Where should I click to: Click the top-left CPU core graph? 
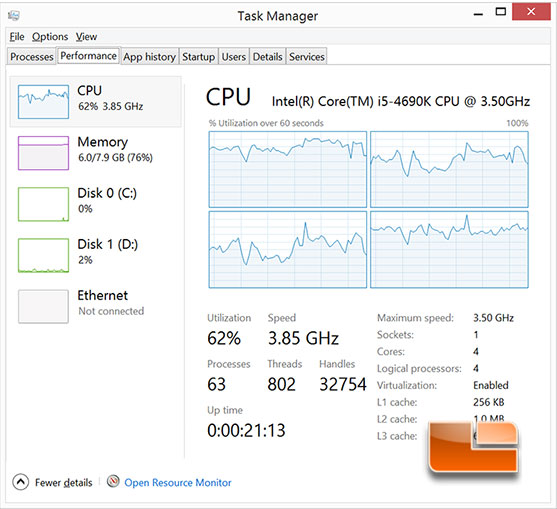[288, 169]
